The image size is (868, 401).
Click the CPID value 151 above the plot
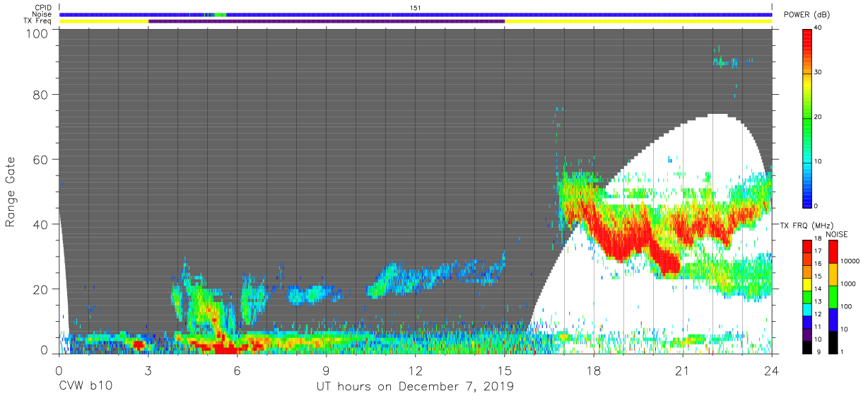tap(416, 8)
